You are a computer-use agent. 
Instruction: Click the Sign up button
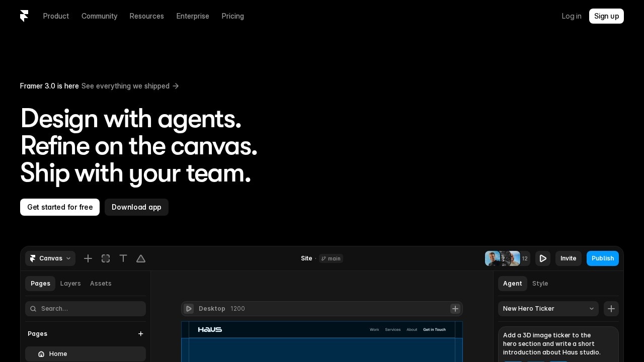tap(606, 16)
